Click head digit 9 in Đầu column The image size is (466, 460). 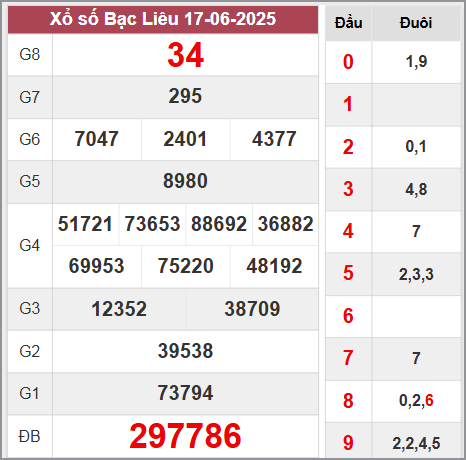[x=348, y=443]
